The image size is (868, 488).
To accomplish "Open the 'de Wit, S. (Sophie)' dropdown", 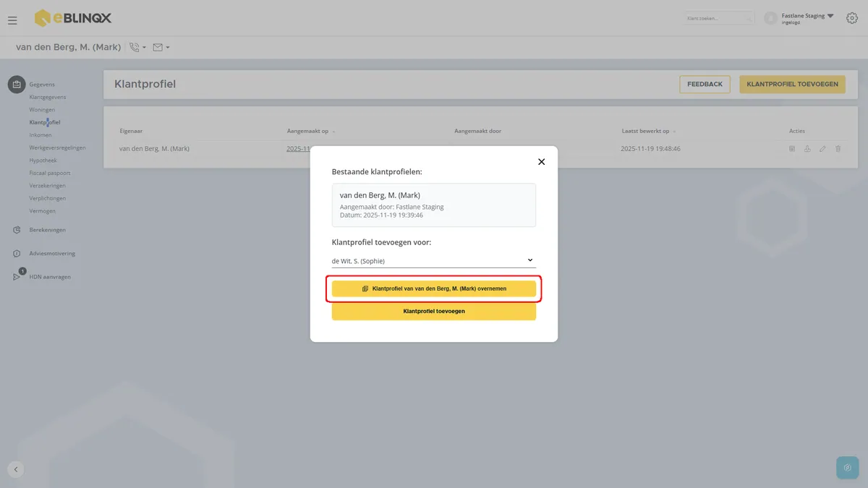I will click(433, 260).
